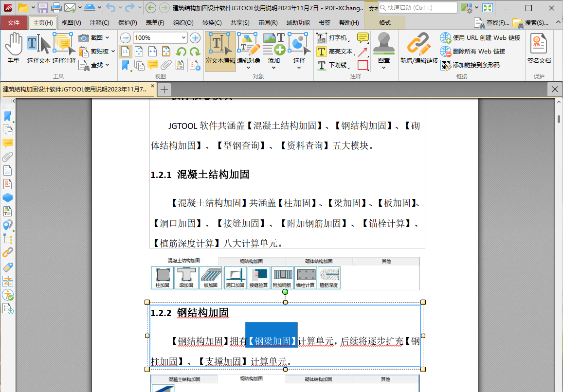Expand the zoom level 100% dropdown
This screenshot has height=392, width=563.
click(183, 38)
